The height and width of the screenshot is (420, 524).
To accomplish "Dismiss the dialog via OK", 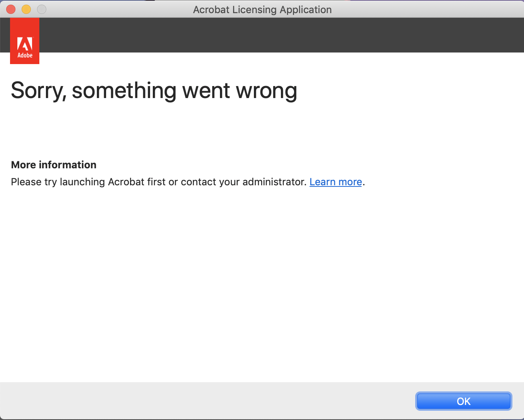I will (463, 401).
